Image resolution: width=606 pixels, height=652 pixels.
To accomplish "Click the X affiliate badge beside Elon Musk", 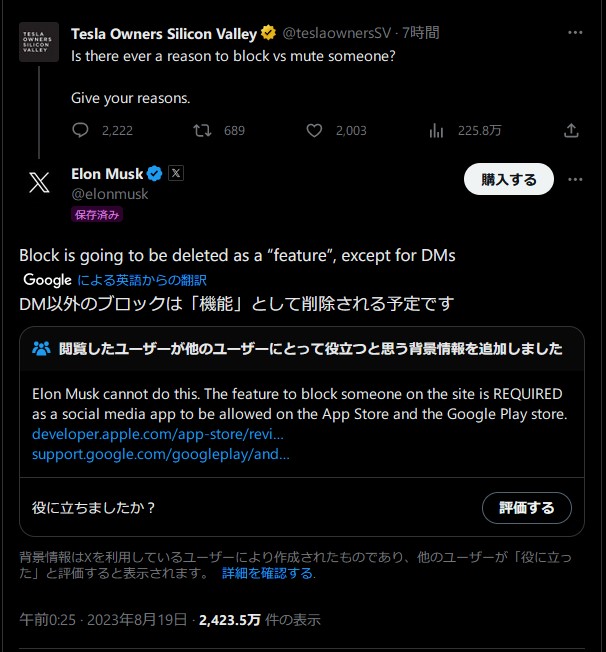I will coord(176,173).
